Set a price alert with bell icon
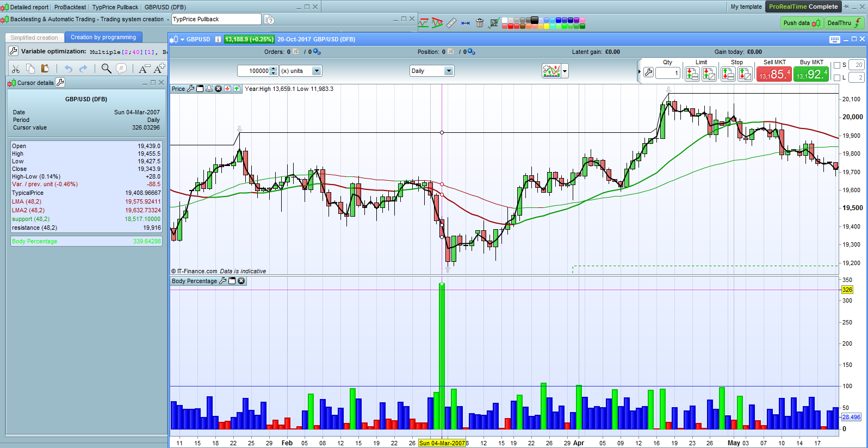Viewport: 868px width, 448px height. pyautogui.click(x=209, y=89)
